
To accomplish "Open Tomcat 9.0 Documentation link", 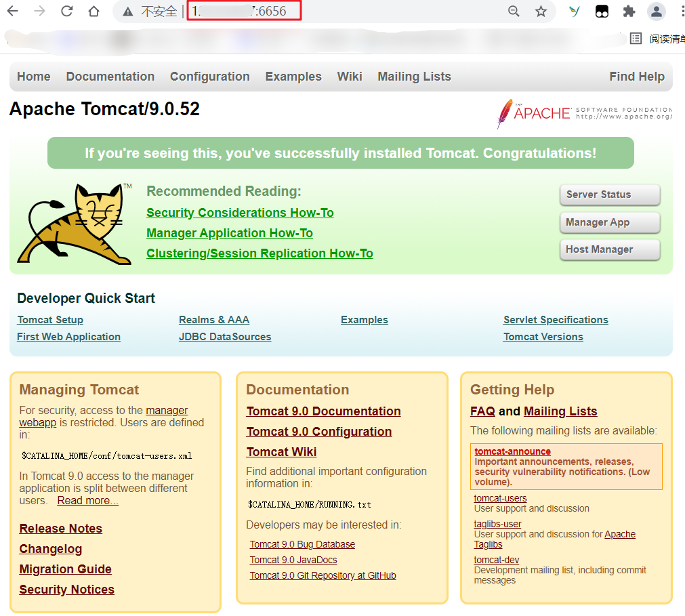I will point(324,411).
